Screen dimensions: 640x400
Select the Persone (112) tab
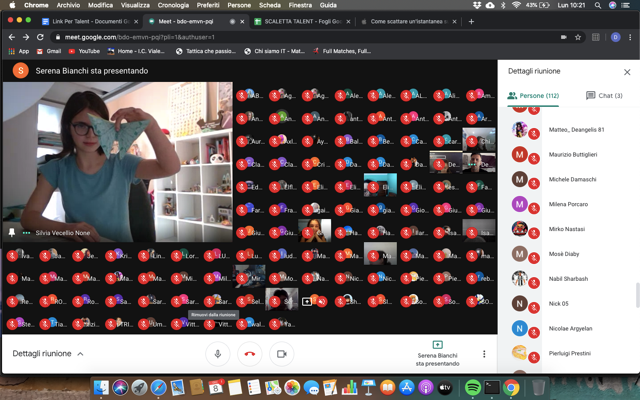pyautogui.click(x=533, y=96)
